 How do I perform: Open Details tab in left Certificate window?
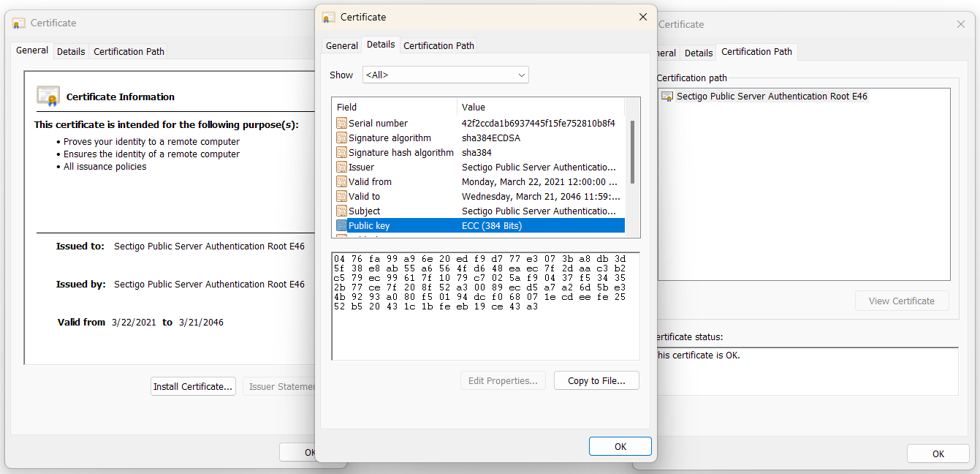point(71,51)
